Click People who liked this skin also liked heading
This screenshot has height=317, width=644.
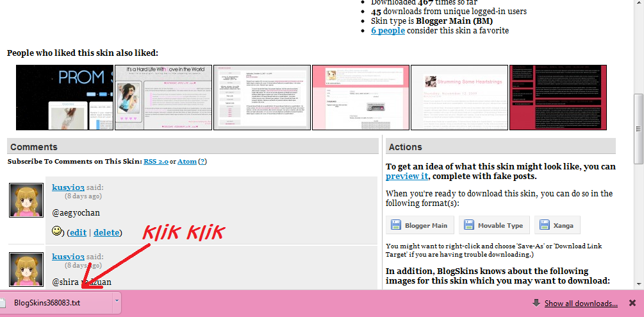[x=83, y=53]
